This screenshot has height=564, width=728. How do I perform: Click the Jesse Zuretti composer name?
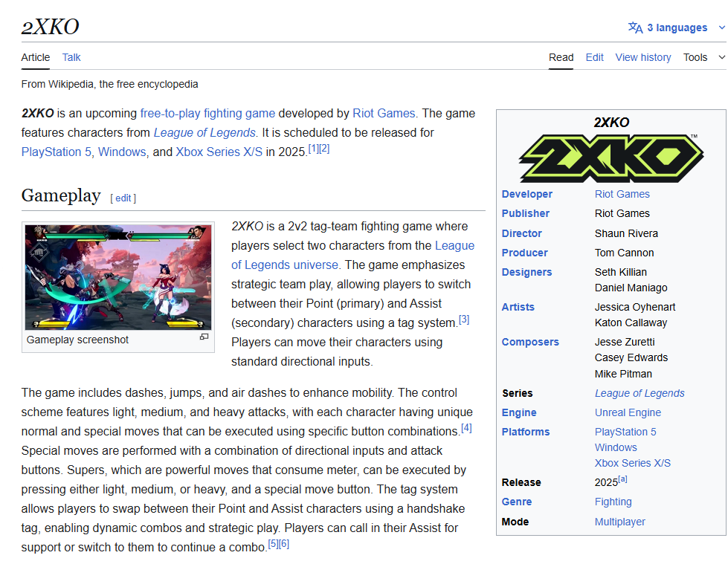625,343
